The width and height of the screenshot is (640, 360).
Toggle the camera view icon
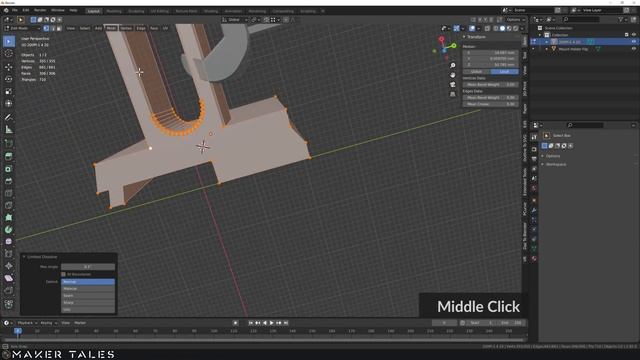point(452,84)
